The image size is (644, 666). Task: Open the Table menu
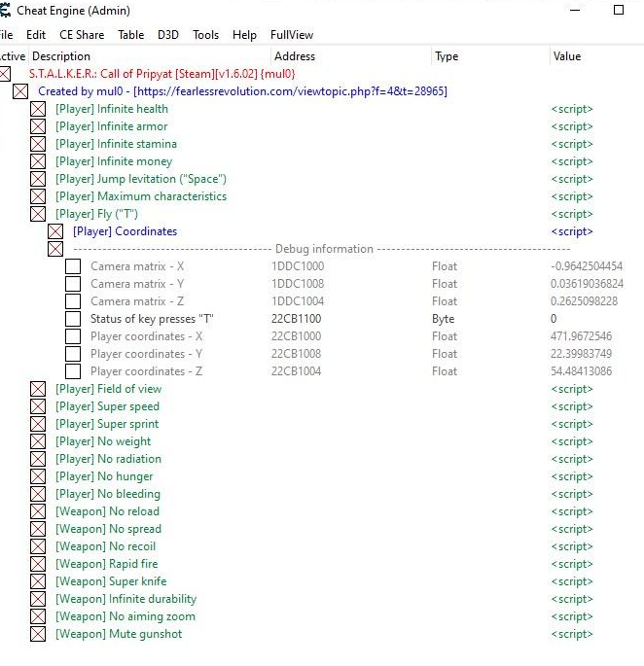click(131, 35)
